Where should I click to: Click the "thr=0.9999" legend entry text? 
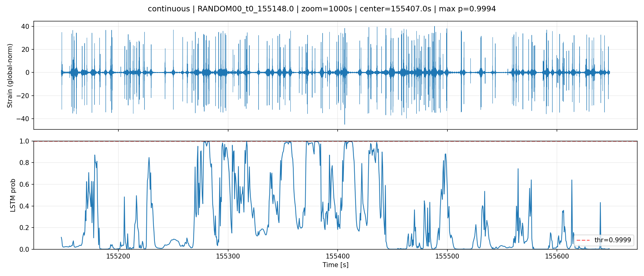613,240
